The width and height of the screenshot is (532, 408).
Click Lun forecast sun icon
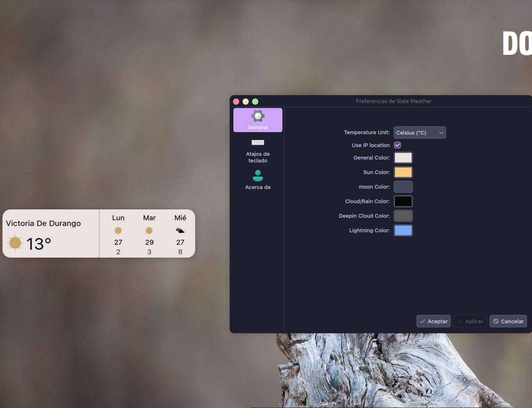coord(118,230)
